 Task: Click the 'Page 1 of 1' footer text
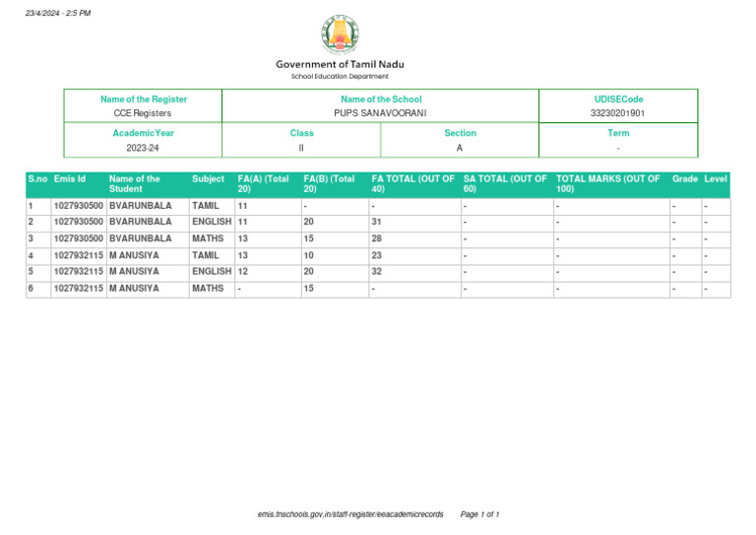[479, 514]
